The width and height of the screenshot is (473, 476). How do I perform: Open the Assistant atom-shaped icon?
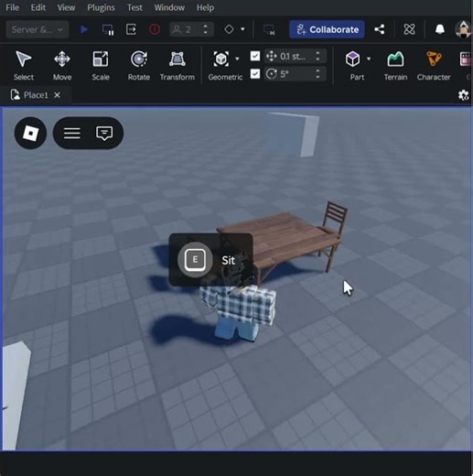pos(409,29)
